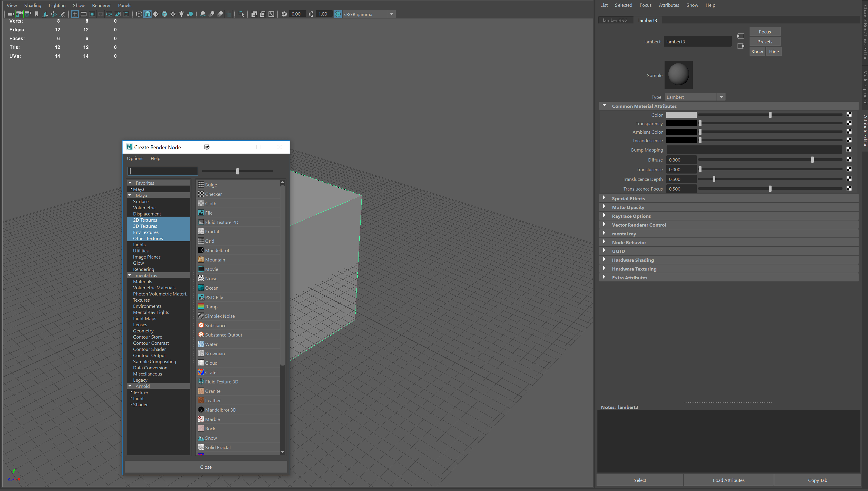The width and height of the screenshot is (868, 491).
Task: Select Checker texture in node list
Action: pyautogui.click(x=213, y=194)
